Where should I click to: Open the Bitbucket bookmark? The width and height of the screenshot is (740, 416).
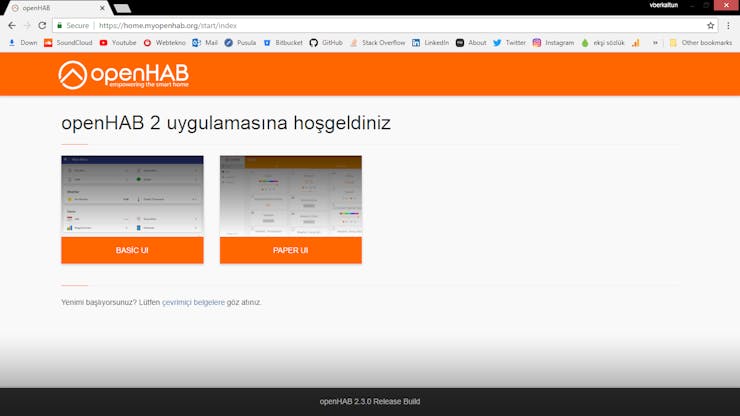pos(283,42)
